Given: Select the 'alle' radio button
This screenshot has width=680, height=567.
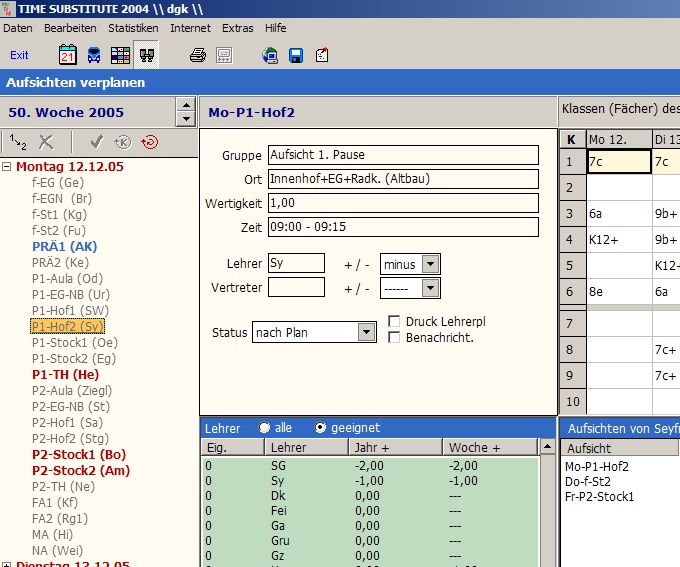Looking at the screenshot, I should coord(265,427).
